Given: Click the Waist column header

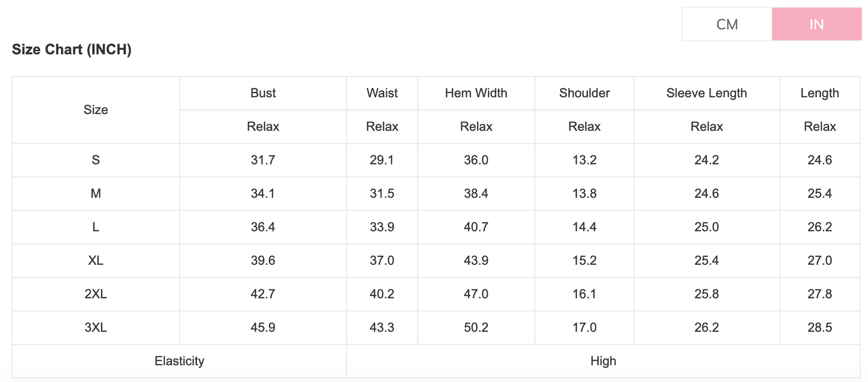Looking at the screenshot, I should (x=382, y=93).
